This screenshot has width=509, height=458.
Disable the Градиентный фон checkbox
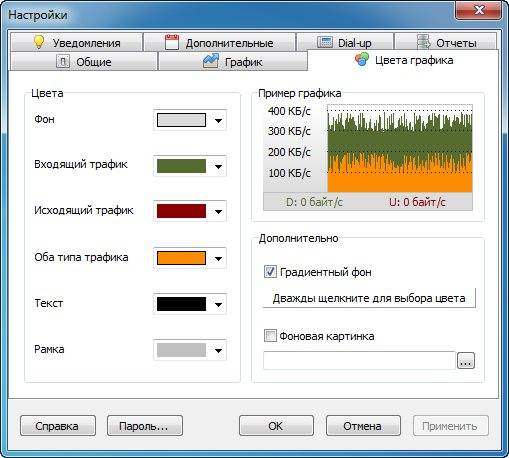(270, 272)
